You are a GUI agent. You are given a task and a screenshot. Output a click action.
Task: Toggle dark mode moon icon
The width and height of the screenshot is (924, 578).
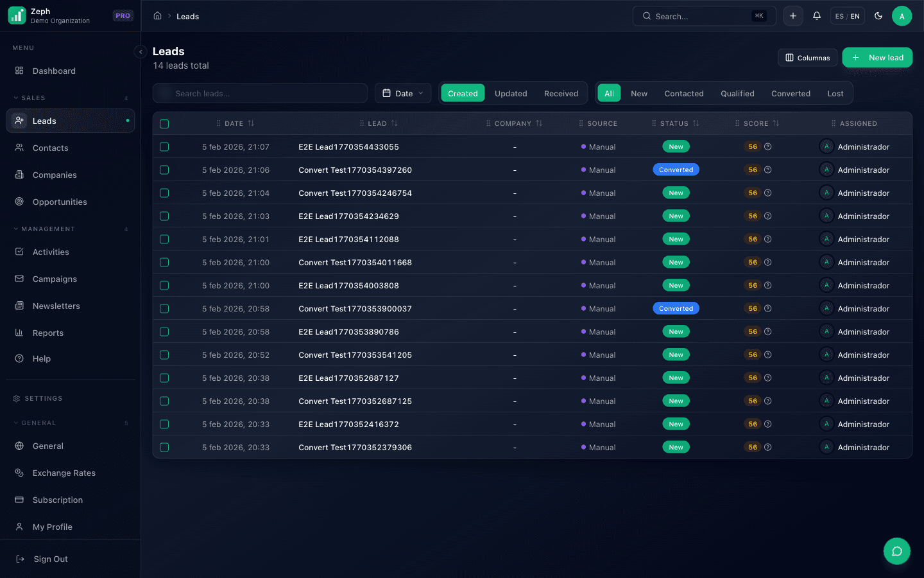[x=878, y=16]
